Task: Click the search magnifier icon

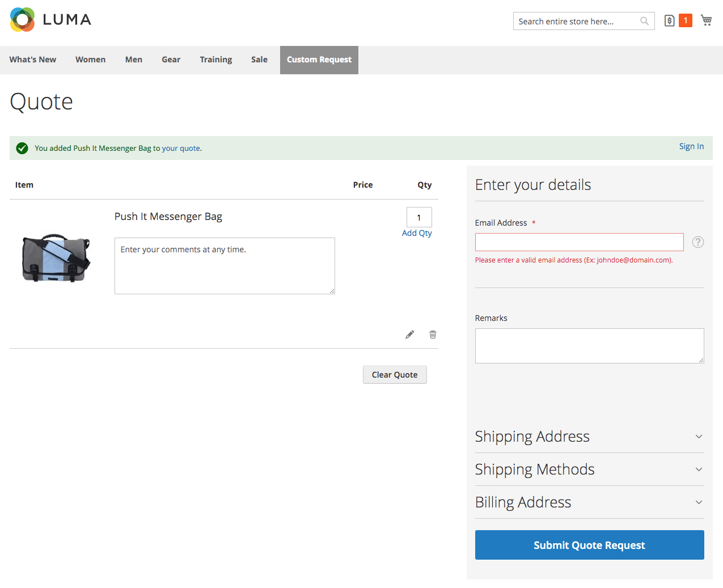Action: tap(644, 21)
